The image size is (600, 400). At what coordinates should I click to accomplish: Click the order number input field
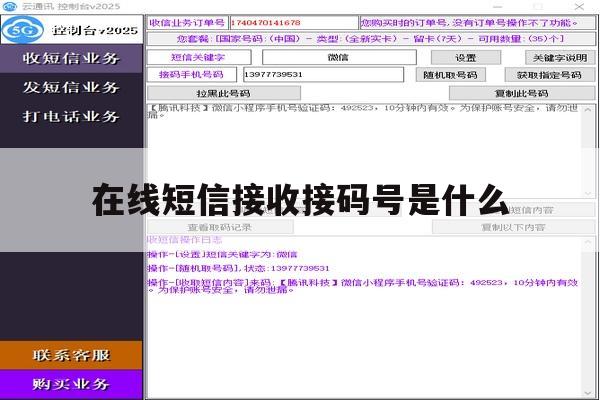tap(293, 23)
